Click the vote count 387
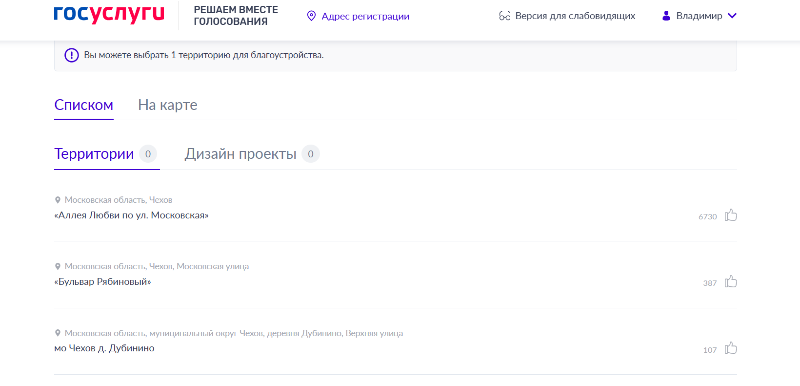Screen dimensions: 800x386 pos(710,283)
